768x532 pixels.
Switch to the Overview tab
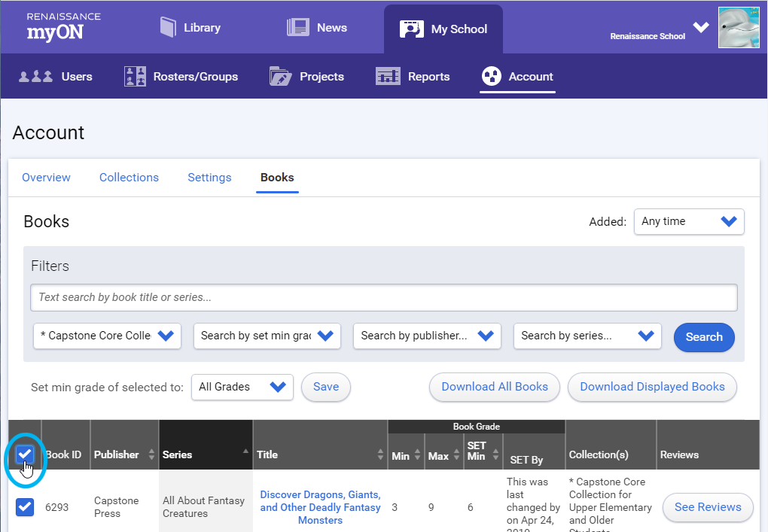tap(46, 178)
